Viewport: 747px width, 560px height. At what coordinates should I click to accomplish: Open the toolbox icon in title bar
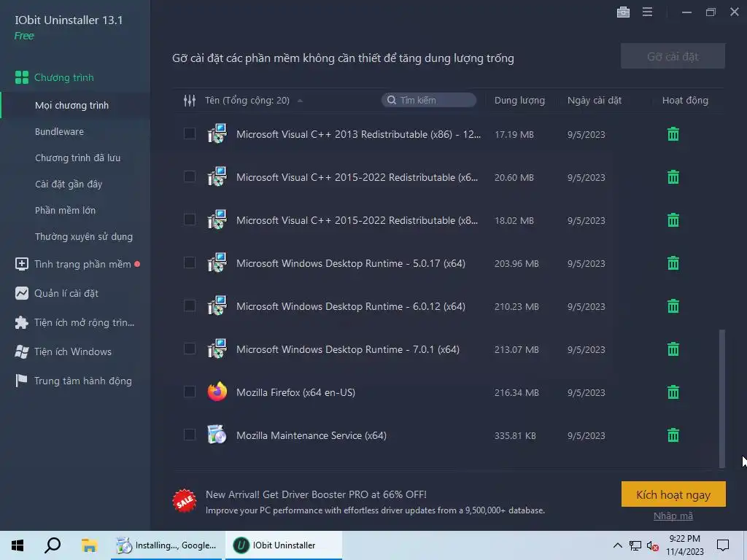point(623,12)
